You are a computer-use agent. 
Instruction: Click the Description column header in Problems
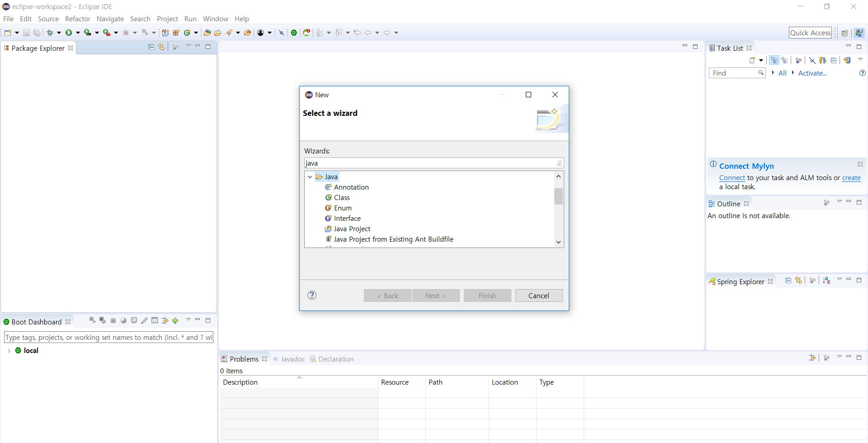pyautogui.click(x=299, y=382)
